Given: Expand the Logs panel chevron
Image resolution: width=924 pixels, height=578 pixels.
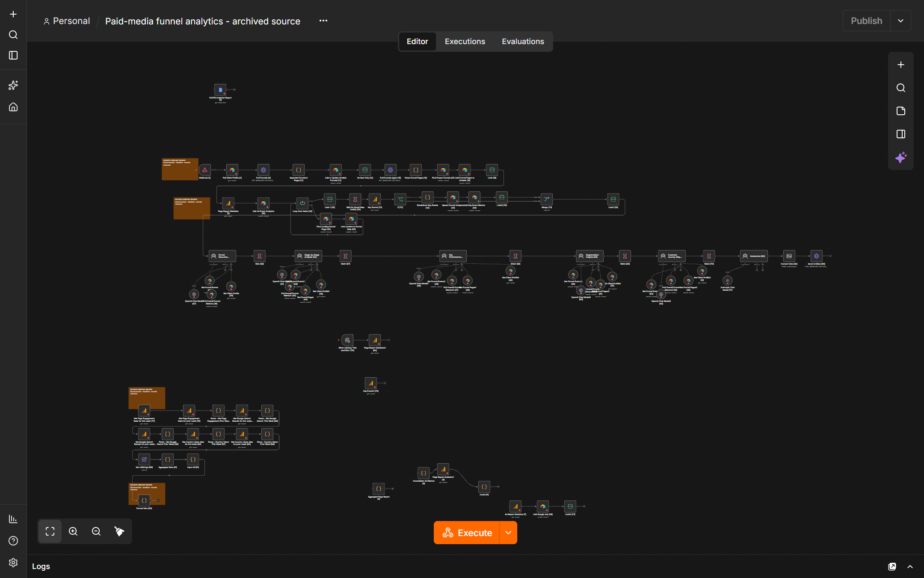Looking at the screenshot, I should (910, 566).
